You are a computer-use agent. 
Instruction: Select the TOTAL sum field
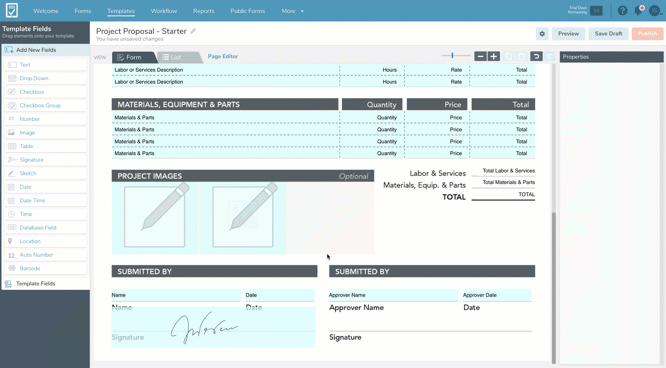pyautogui.click(x=503, y=194)
